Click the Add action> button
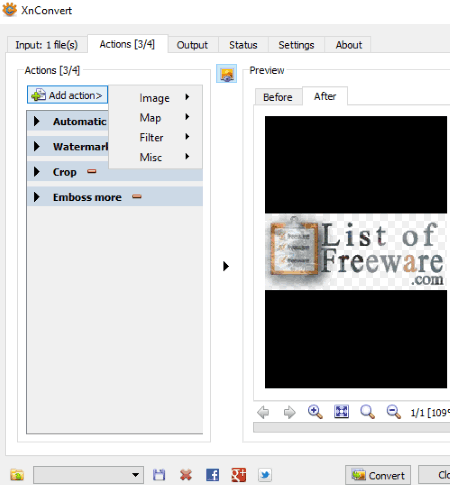This screenshot has width=450, height=485. (67, 95)
